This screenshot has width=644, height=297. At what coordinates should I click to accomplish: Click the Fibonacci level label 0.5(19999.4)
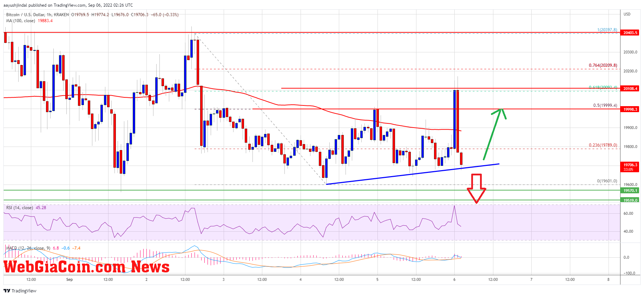coord(605,105)
